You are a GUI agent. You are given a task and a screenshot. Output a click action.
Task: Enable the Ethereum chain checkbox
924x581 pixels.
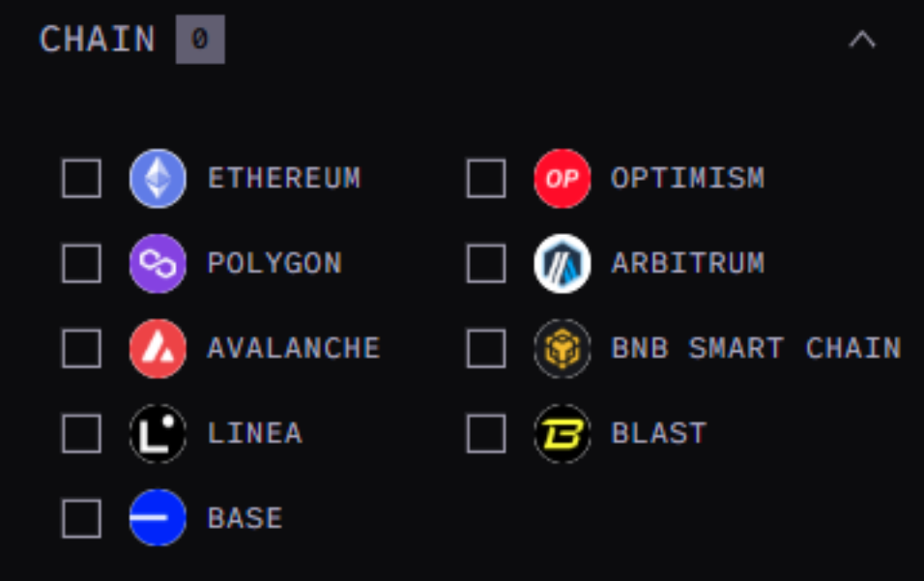(x=81, y=179)
